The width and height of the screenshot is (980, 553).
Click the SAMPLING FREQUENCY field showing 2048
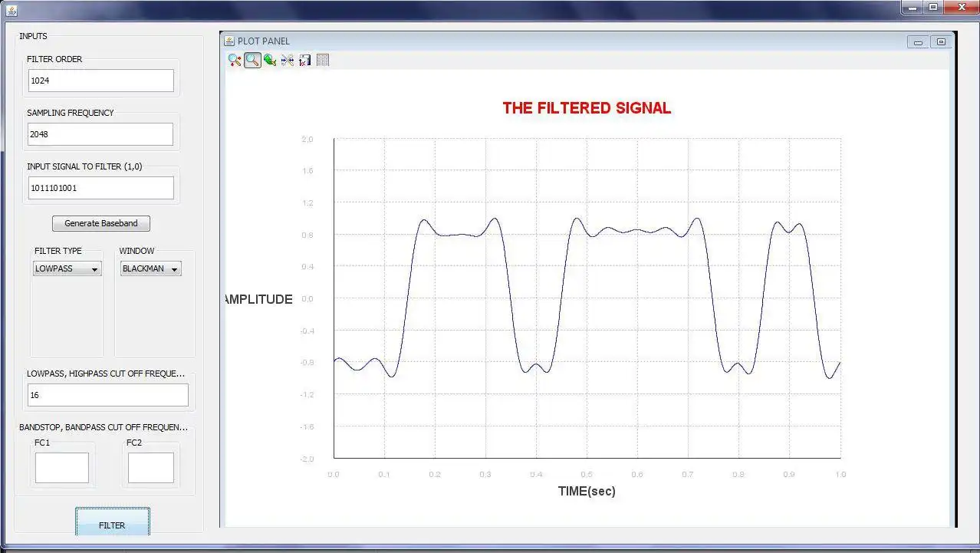[100, 133]
